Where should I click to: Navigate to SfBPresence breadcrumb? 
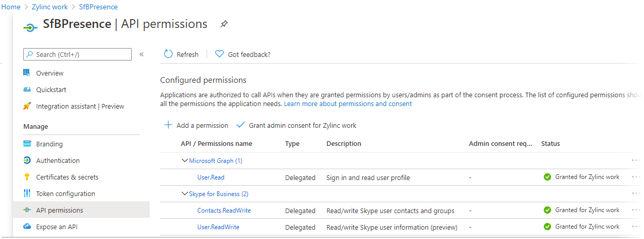coord(98,7)
